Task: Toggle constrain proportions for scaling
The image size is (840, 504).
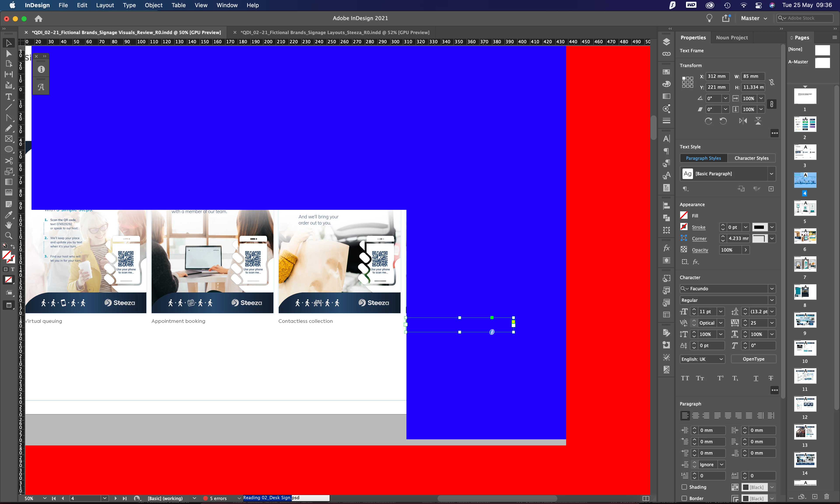Action: pyautogui.click(x=772, y=104)
